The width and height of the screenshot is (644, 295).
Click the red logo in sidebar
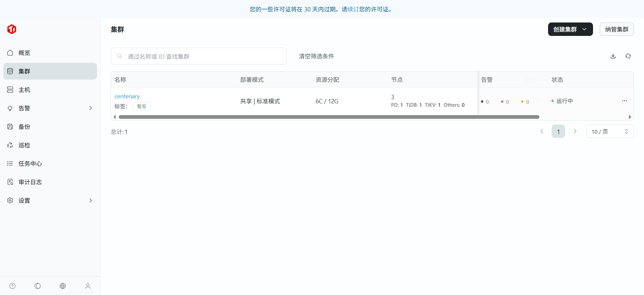12,29
